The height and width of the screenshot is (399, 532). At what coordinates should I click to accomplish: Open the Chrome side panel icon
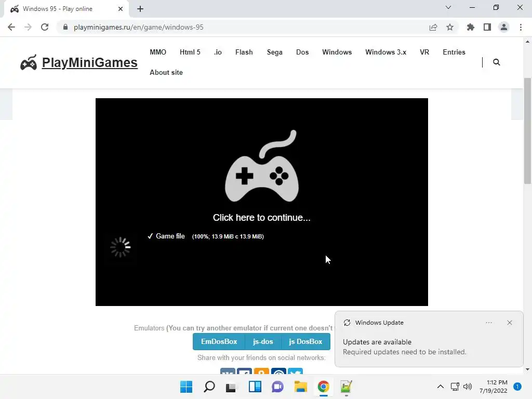487,27
